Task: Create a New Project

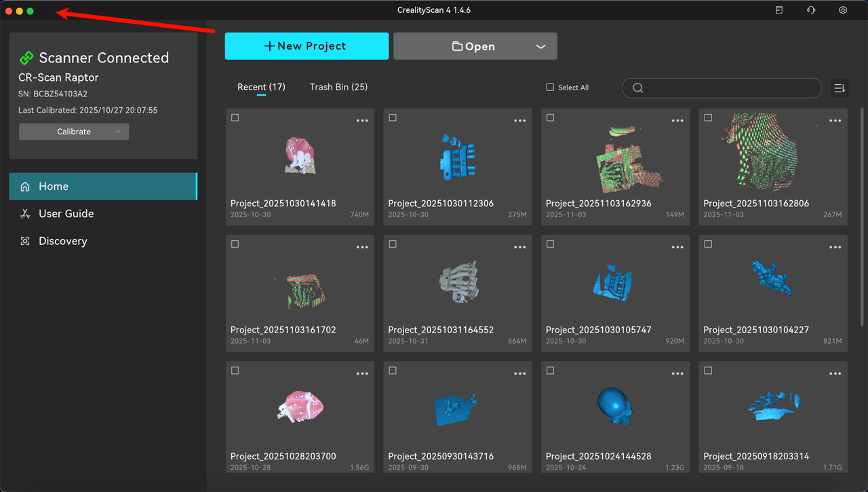Action: coord(307,46)
